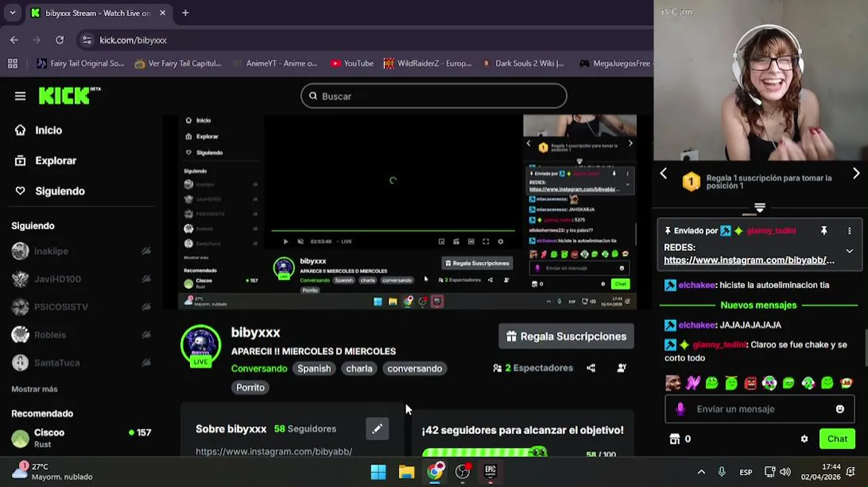Image resolution: width=868 pixels, height=487 pixels.
Task: Click the Chrome address bar URL
Action: [133, 40]
